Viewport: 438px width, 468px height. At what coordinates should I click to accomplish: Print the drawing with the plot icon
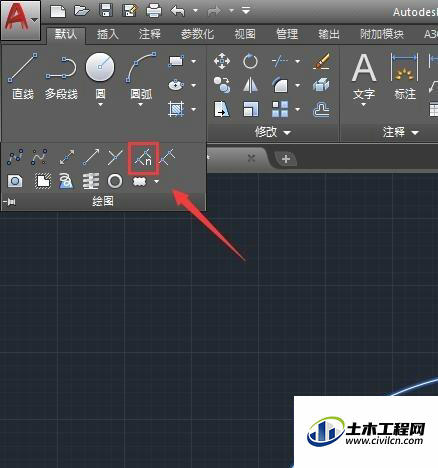[x=154, y=11]
